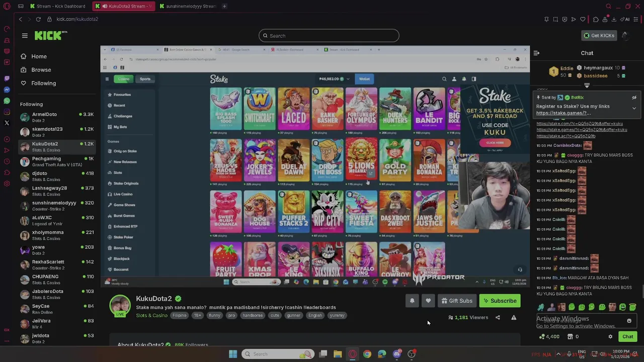The width and height of the screenshot is (644, 362).
Task: Switch to Stream - Kick Dashboard tab
Action: pos(57,6)
